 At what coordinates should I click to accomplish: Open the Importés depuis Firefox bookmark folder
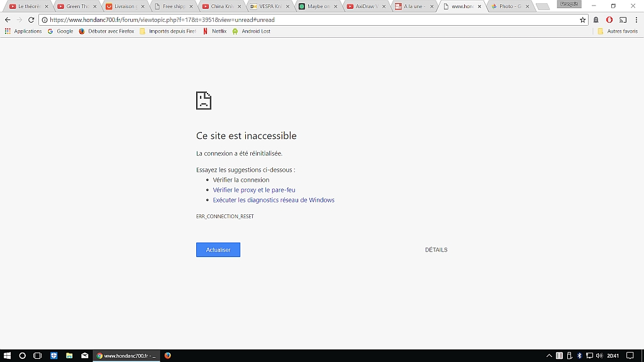pyautogui.click(x=168, y=31)
